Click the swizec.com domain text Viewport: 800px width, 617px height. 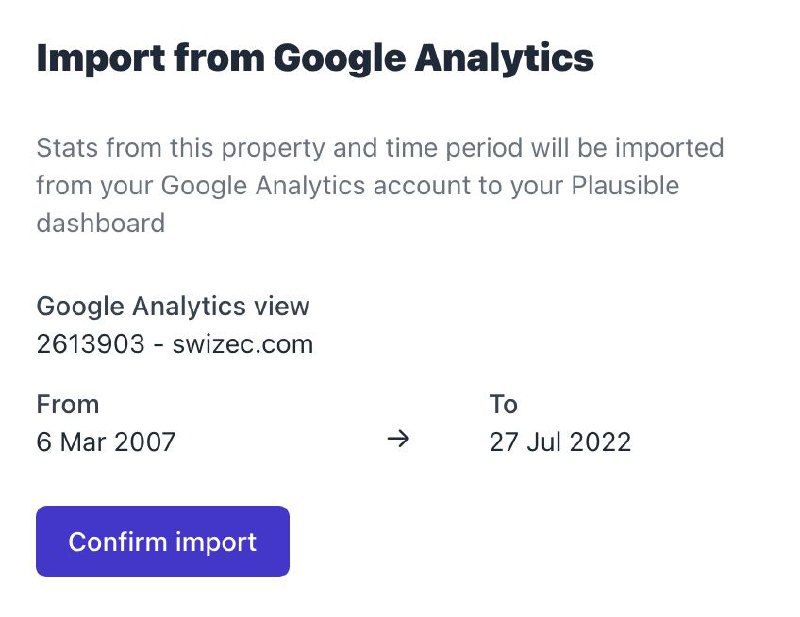pyautogui.click(x=243, y=344)
